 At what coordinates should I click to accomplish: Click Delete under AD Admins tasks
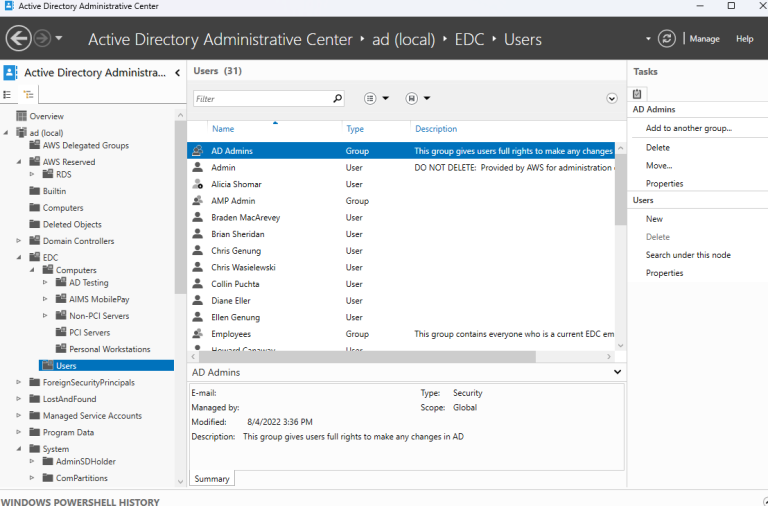657,147
